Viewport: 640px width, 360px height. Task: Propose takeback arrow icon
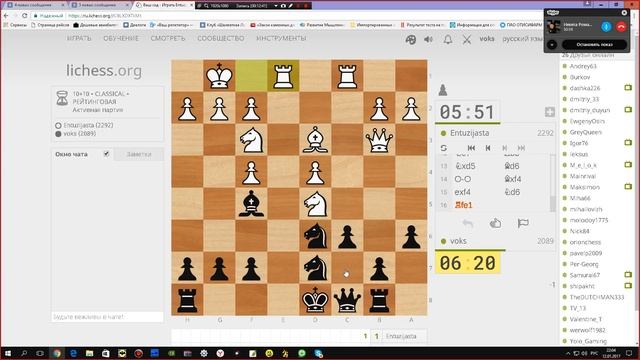point(468,223)
